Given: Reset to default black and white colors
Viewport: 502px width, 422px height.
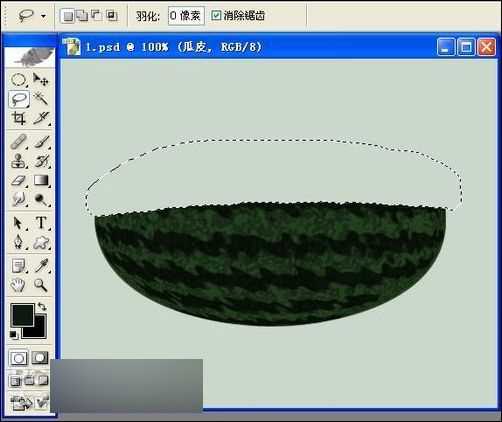Looking at the screenshot, I should click(13, 334).
